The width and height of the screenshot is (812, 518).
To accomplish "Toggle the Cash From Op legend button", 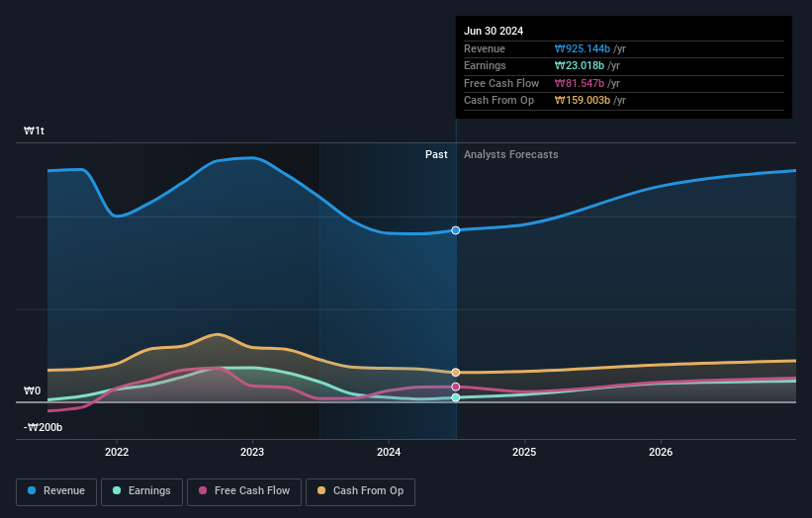I will 360,491.
